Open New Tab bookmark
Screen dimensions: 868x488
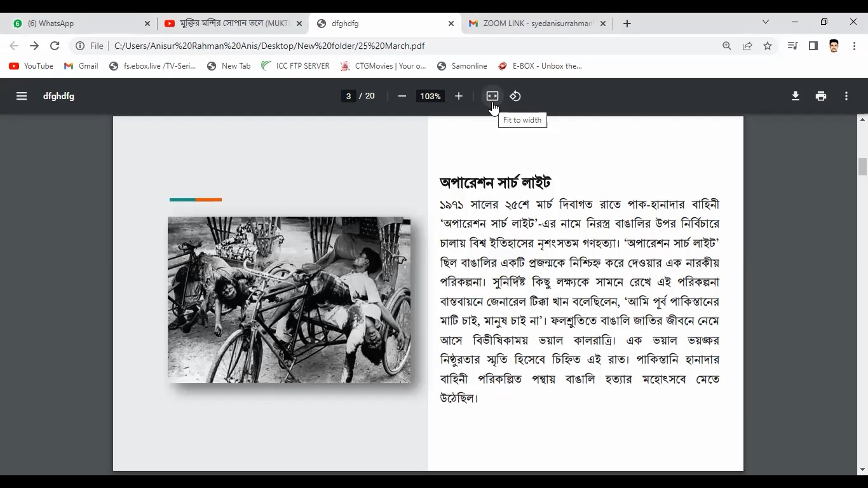[229, 66]
